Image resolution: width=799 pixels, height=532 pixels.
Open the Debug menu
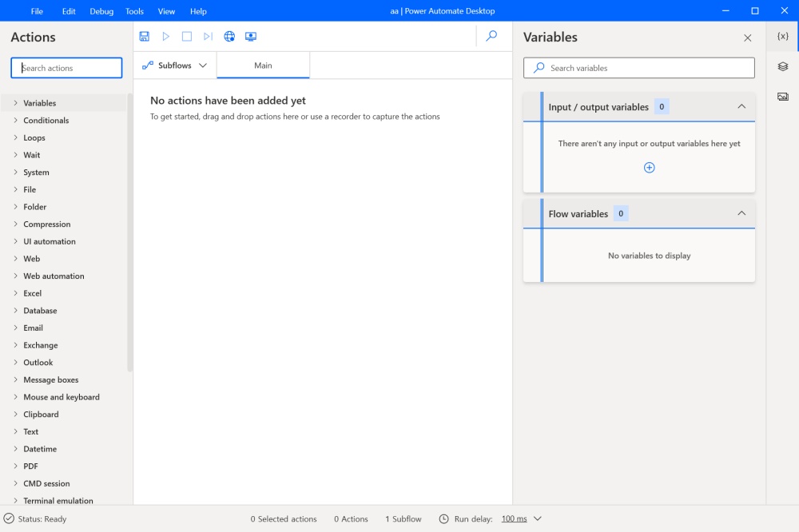click(x=101, y=11)
